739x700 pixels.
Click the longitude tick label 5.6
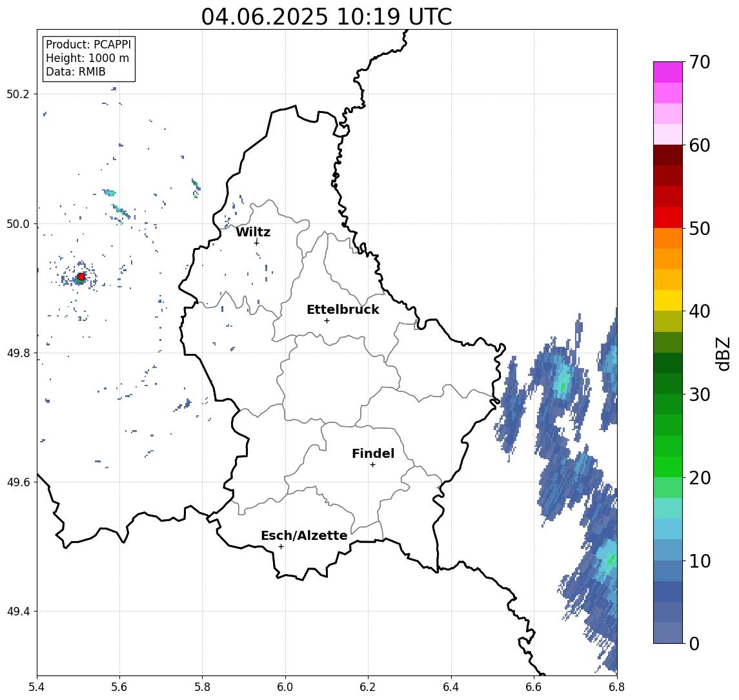click(x=119, y=687)
